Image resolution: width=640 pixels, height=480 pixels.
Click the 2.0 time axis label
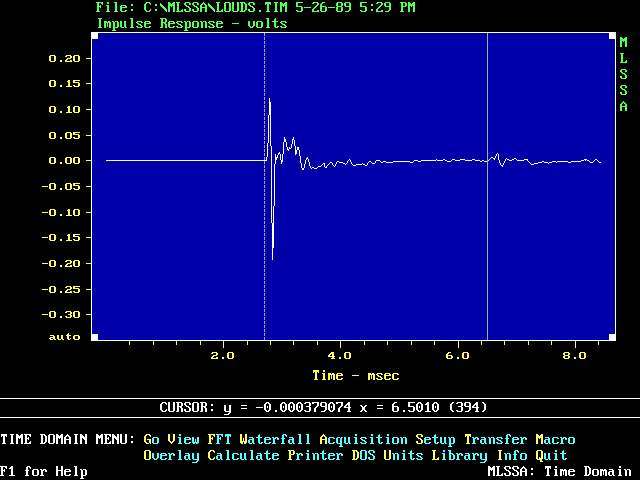(222, 356)
